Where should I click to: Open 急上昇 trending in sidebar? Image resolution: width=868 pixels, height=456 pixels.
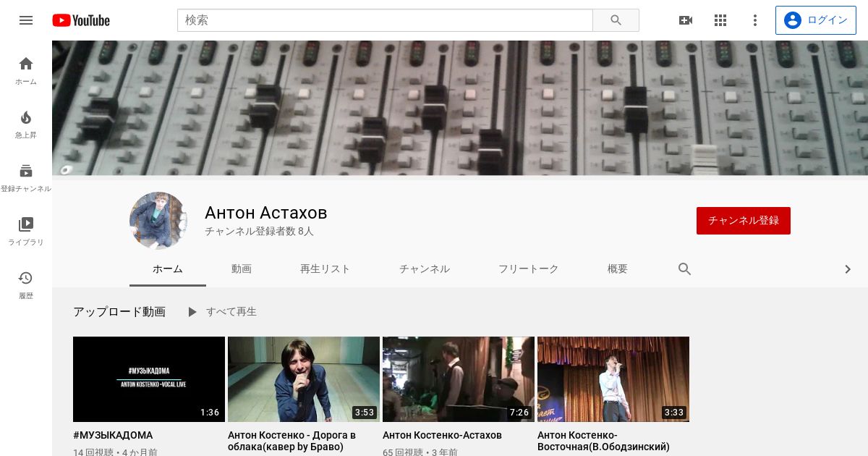pyautogui.click(x=26, y=124)
